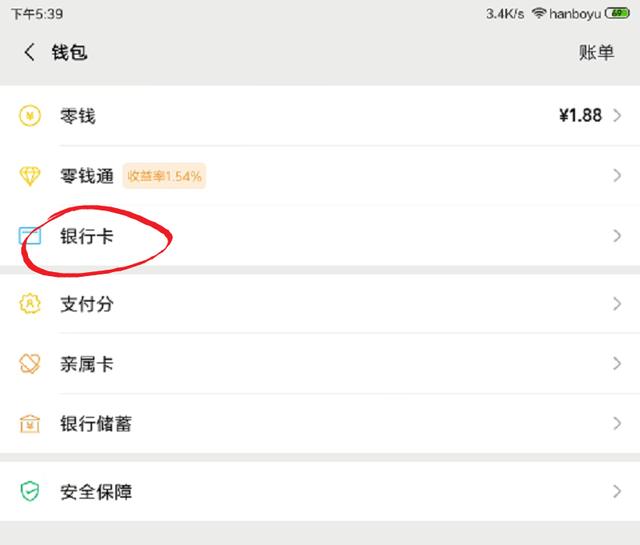This screenshot has width=640, height=545.
Task: Tap the 收益率1.54% badge
Action: [164, 176]
